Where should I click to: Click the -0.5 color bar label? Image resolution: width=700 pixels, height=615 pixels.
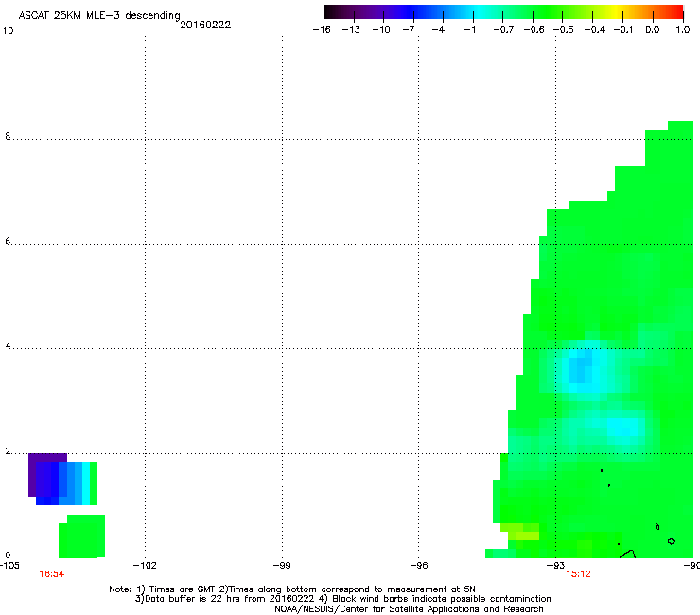point(564,30)
